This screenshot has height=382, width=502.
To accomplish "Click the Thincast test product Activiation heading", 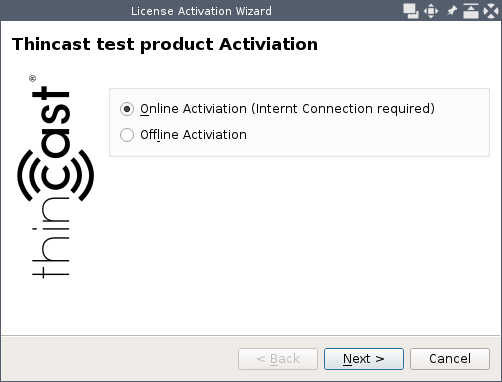I will coord(165,44).
